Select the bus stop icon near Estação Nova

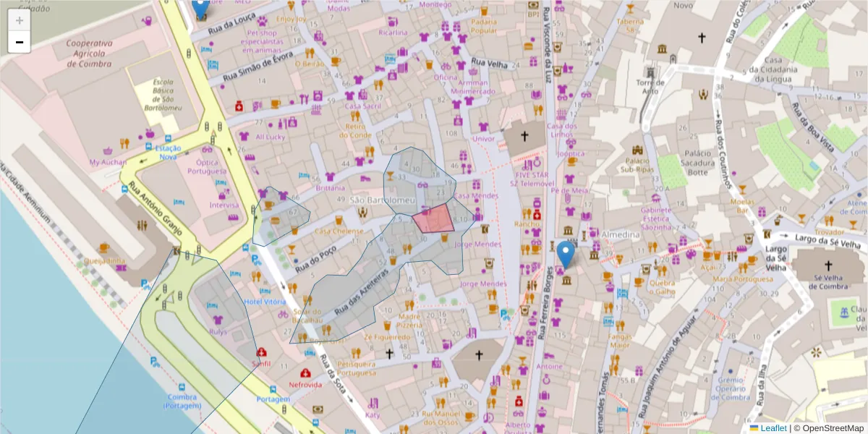(x=148, y=145)
